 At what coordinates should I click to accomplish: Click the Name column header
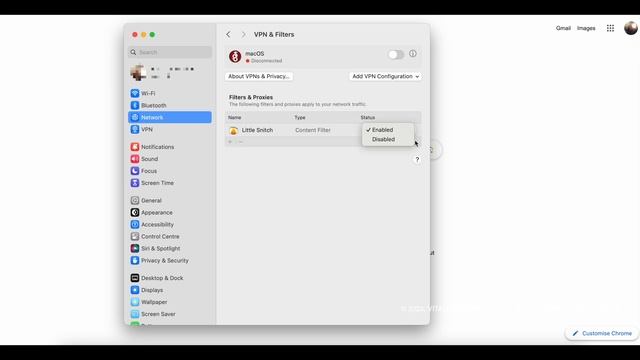(x=234, y=118)
